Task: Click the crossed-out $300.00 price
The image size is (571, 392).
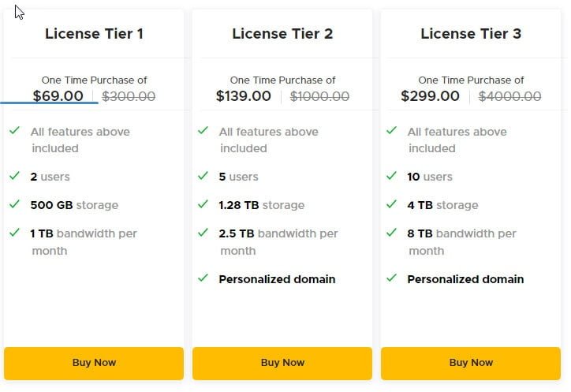Action: point(129,96)
